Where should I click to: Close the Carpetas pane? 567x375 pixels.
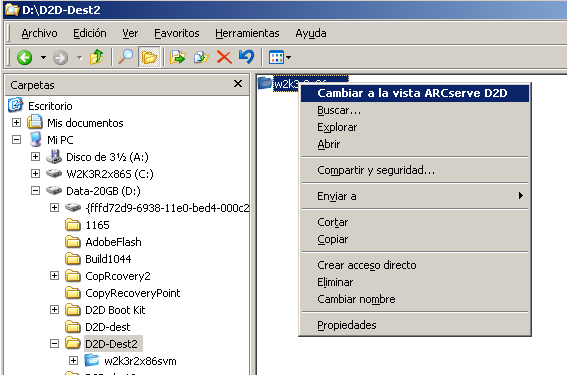[x=238, y=84]
